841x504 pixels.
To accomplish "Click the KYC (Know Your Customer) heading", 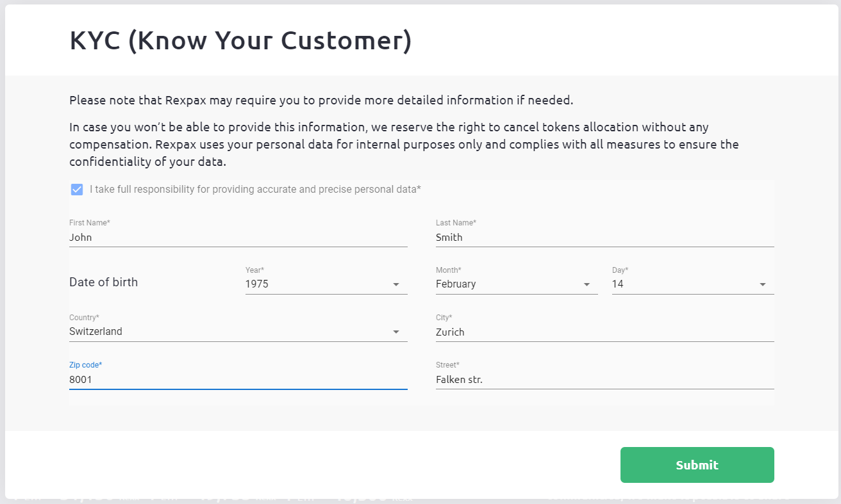I will coord(240,41).
